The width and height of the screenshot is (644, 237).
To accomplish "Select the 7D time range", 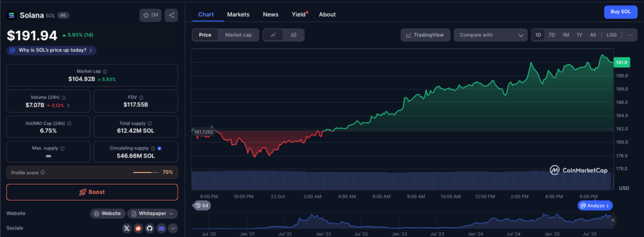I will pos(551,35).
